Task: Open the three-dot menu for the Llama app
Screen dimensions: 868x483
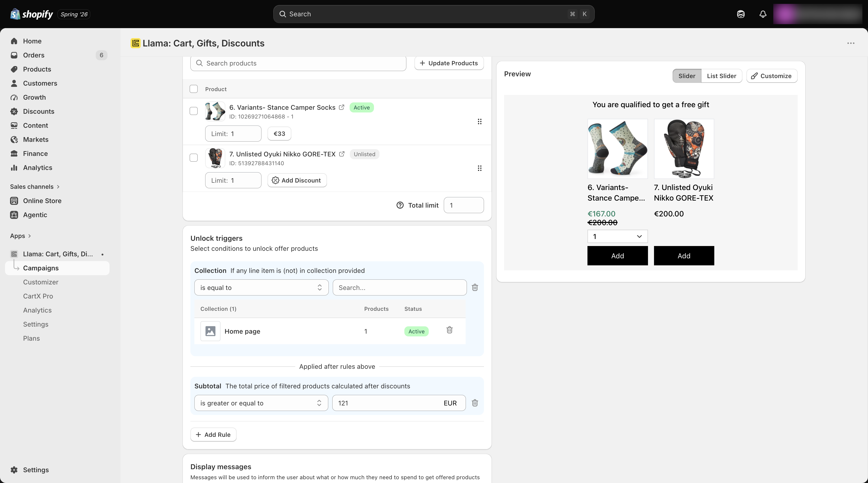Action: click(851, 43)
